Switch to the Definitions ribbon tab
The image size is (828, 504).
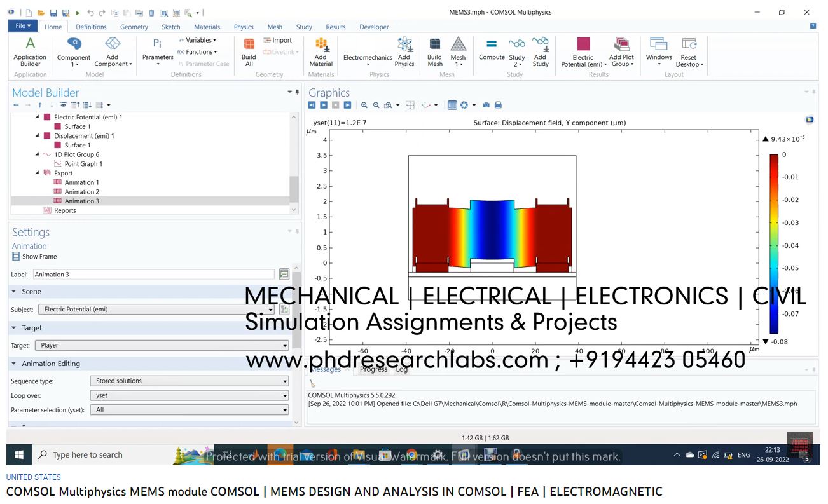91,27
